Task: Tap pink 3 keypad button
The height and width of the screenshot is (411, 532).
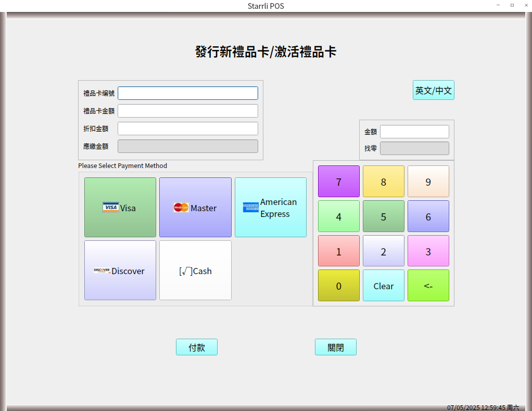Action: coord(428,251)
